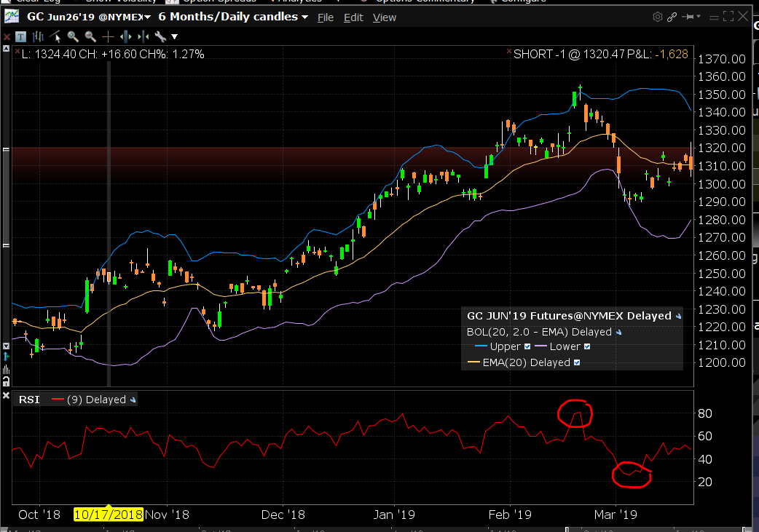Open the File menu
The image size is (759, 532).
[326, 17]
